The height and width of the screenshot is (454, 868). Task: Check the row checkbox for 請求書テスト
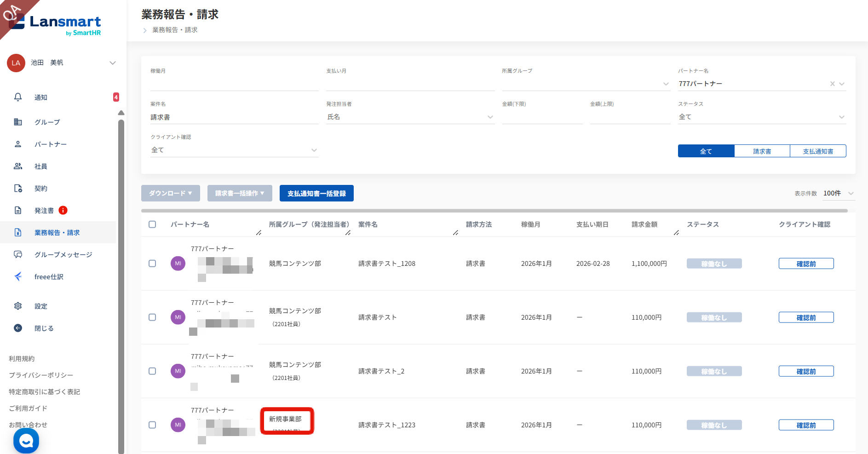point(152,317)
